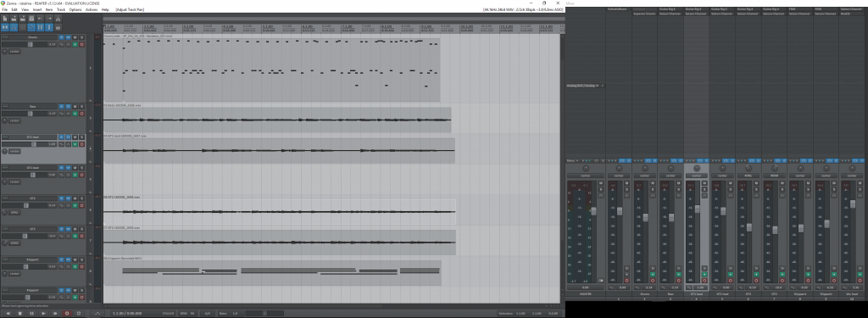The height and width of the screenshot is (318, 868).
Task: Open the View menu
Action: [x=25, y=9]
